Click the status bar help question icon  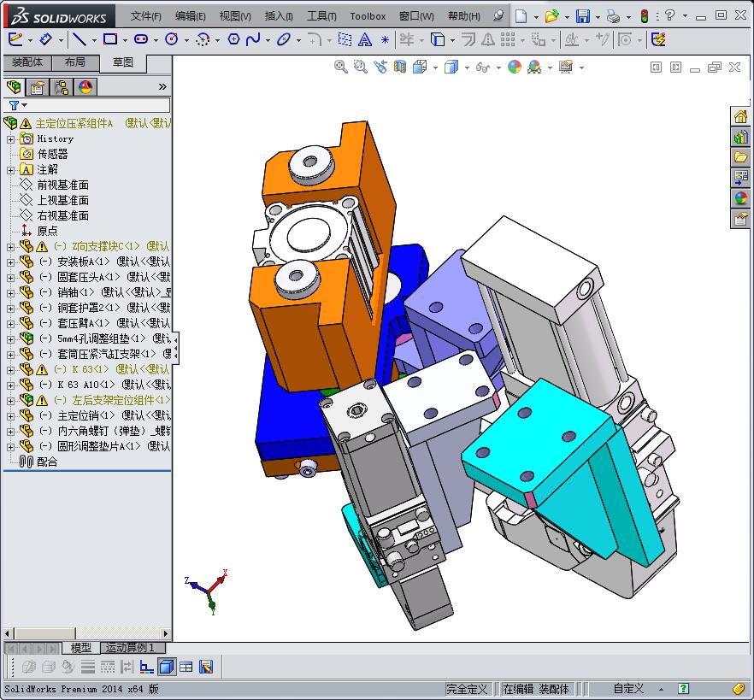point(683,689)
